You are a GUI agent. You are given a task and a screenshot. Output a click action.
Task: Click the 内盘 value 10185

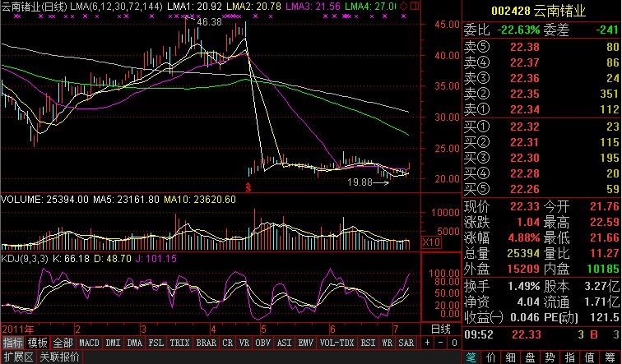pos(603,269)
